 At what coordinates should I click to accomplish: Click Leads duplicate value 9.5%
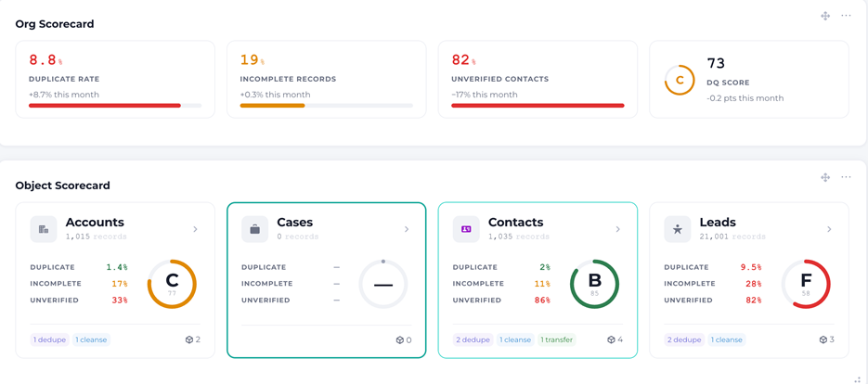click(x=751, y=267)
